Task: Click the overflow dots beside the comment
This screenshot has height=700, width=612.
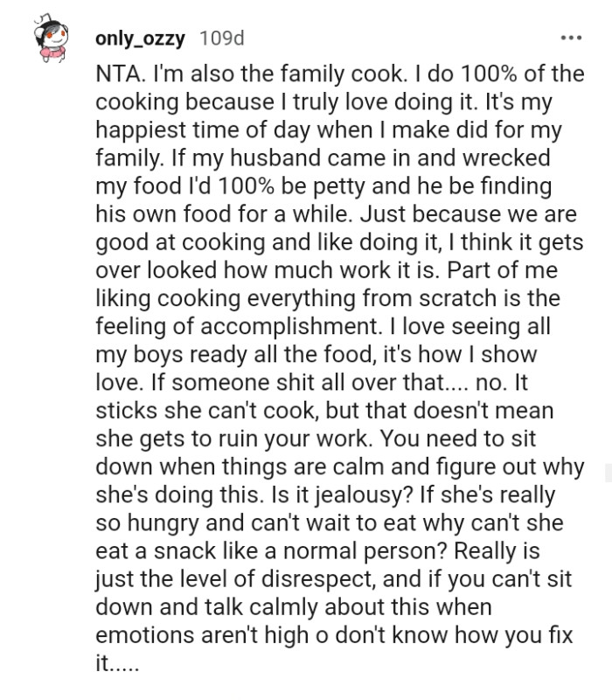Action: [x=573, y=37]
